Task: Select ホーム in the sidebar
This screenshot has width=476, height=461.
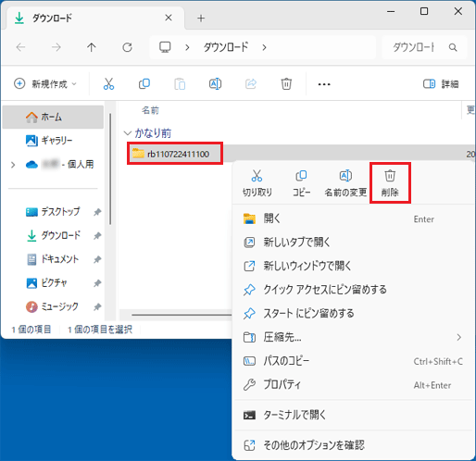Action: tap(53, 117)
